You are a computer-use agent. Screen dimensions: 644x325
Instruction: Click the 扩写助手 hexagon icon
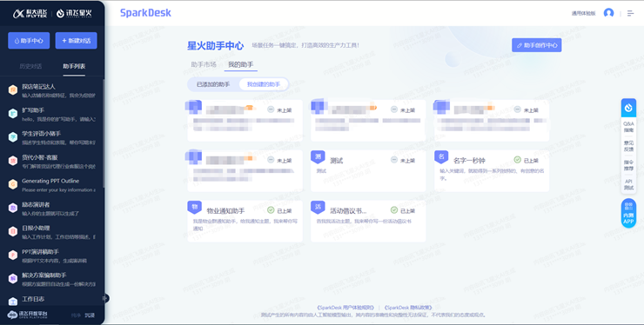[x=13, y=114]
